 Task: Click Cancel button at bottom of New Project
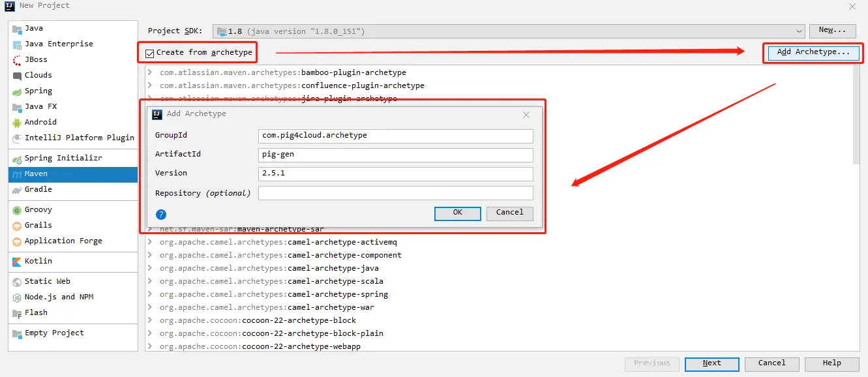point(771,364)
